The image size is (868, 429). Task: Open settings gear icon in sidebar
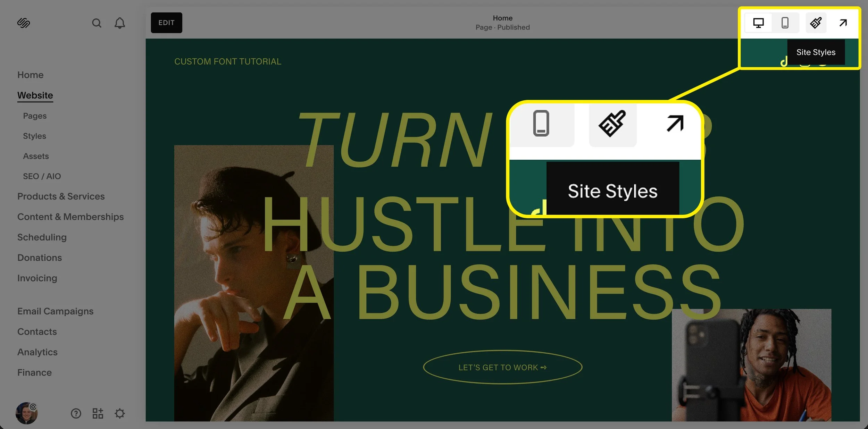[120, 413]
